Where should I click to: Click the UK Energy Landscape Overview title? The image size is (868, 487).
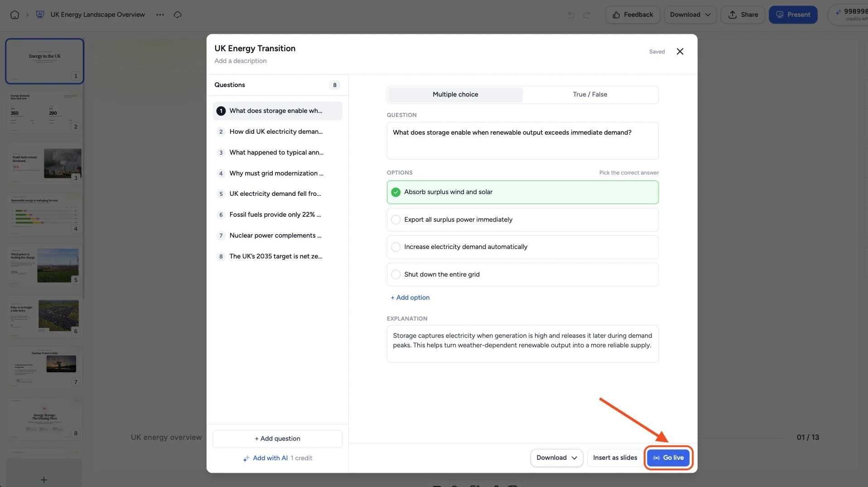[x=97, y=15]
